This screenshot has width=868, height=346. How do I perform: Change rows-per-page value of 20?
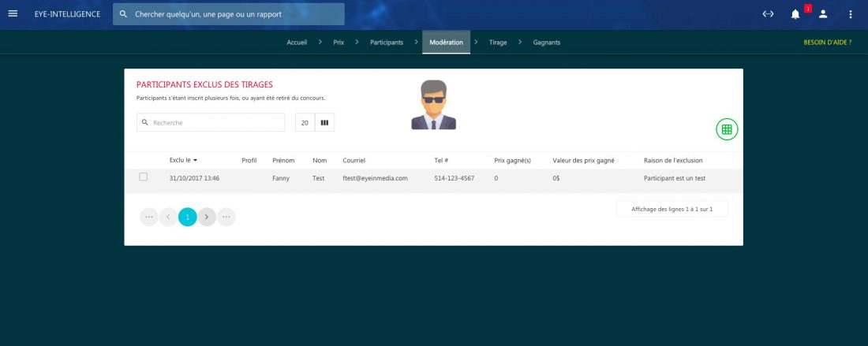(x=305, y=123)
